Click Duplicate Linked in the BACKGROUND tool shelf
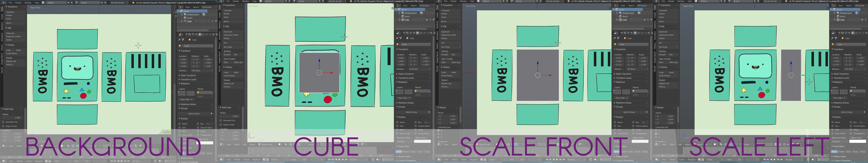 [x=15, y=36]
